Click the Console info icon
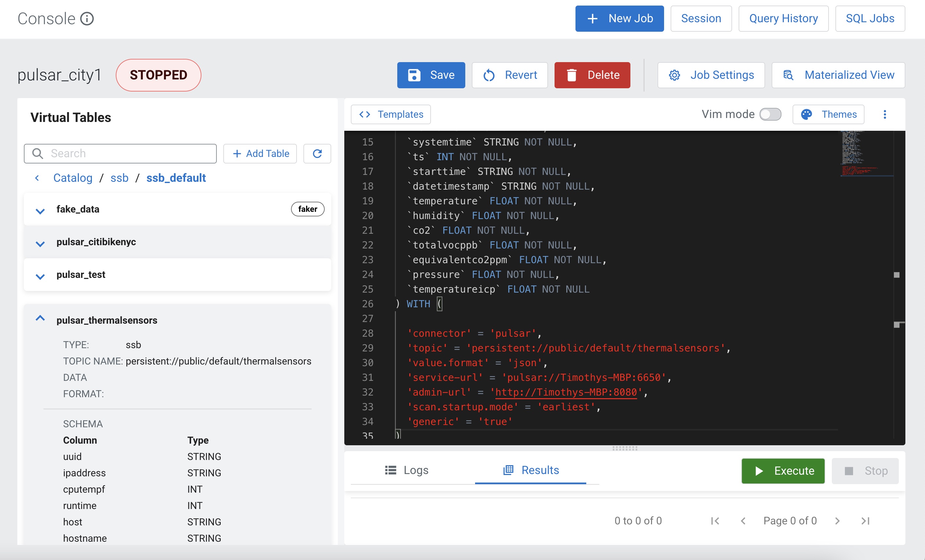This screenshot has height=560, width=925. 87,18
